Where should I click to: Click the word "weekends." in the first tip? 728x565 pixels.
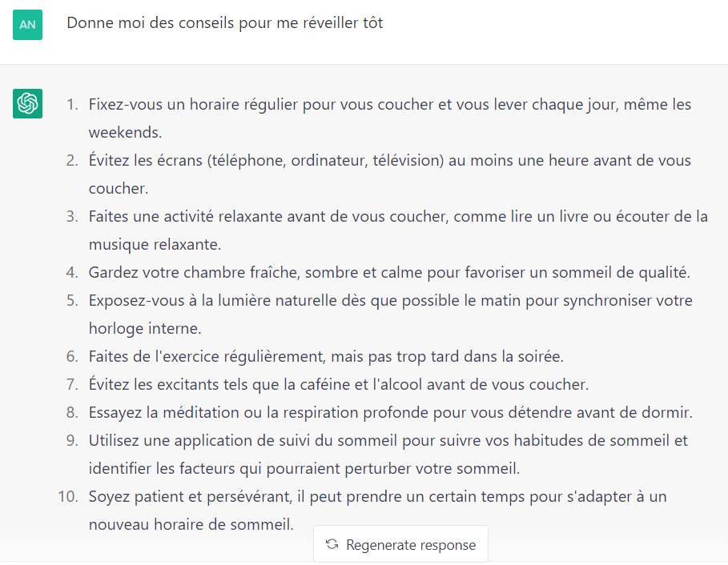pos(125,132)
